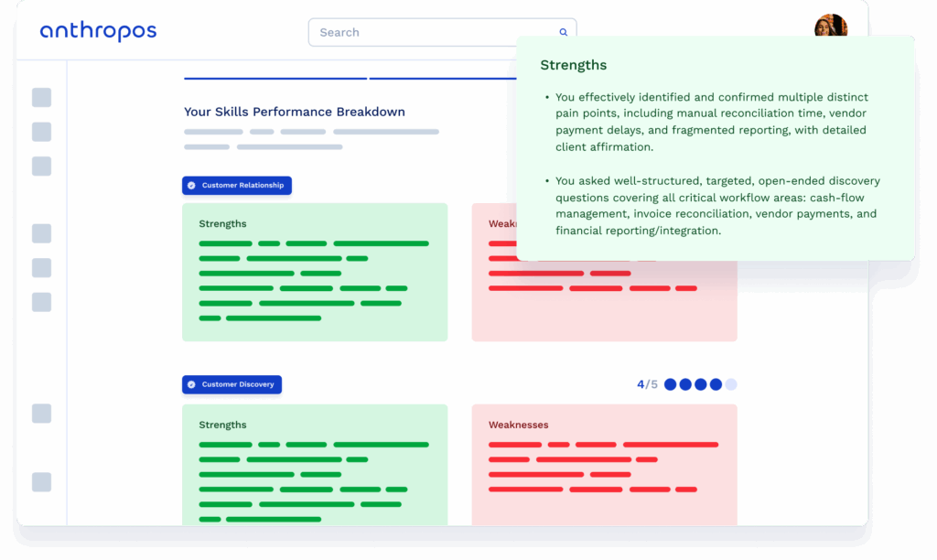
Task: Click the 4/5 score indicator
Action: 646,384
